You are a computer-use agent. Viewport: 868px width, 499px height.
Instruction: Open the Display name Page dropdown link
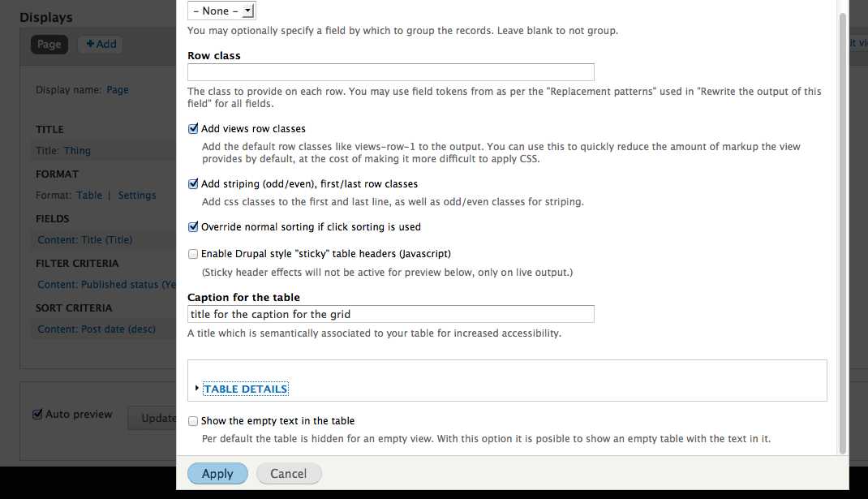(118, 89)
